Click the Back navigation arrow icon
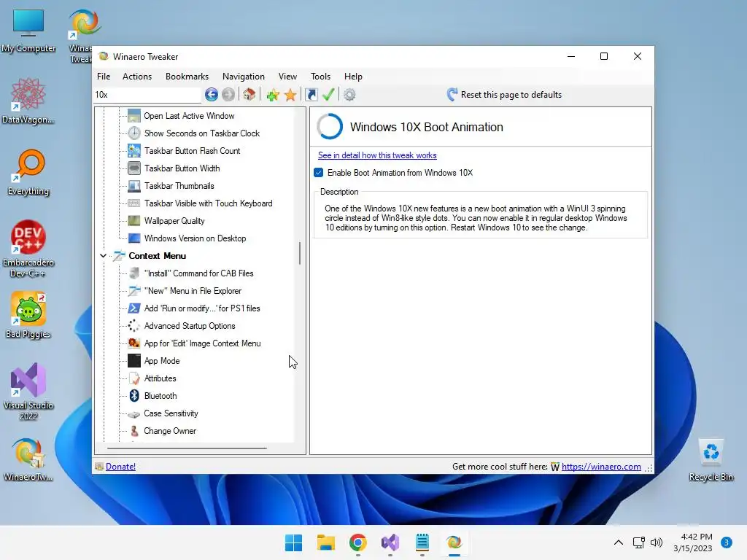Image resolution: width=747 pixels, height=560 pixels. click(212, 95)
